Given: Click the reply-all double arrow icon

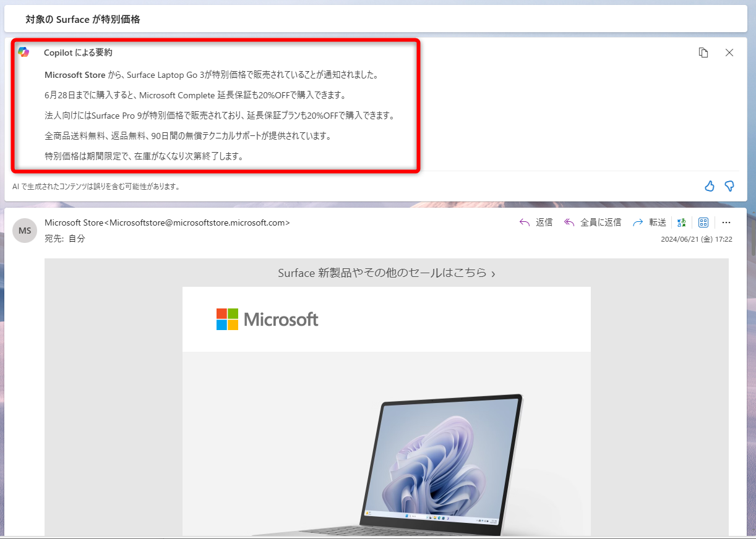Looking at the screenshot, I should (569, 222).
